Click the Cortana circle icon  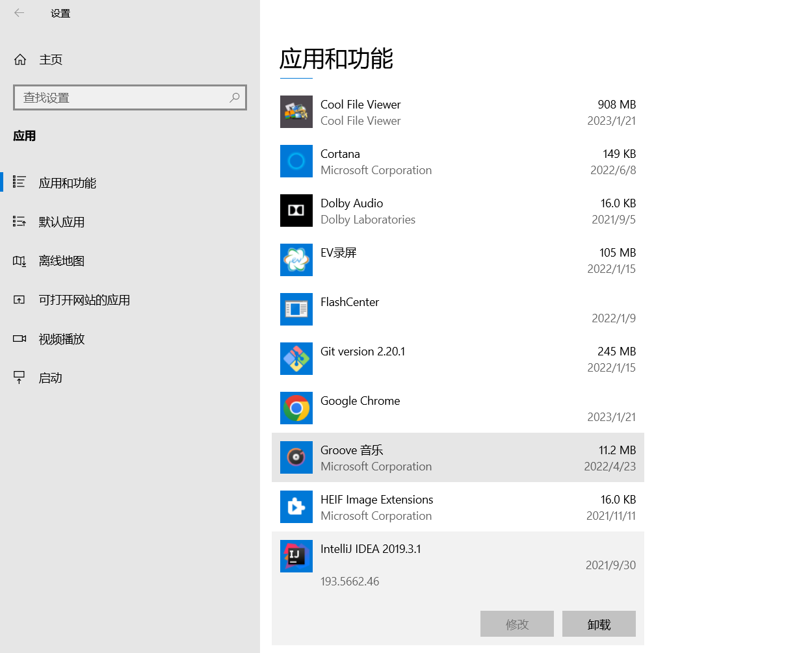(296, 161)
